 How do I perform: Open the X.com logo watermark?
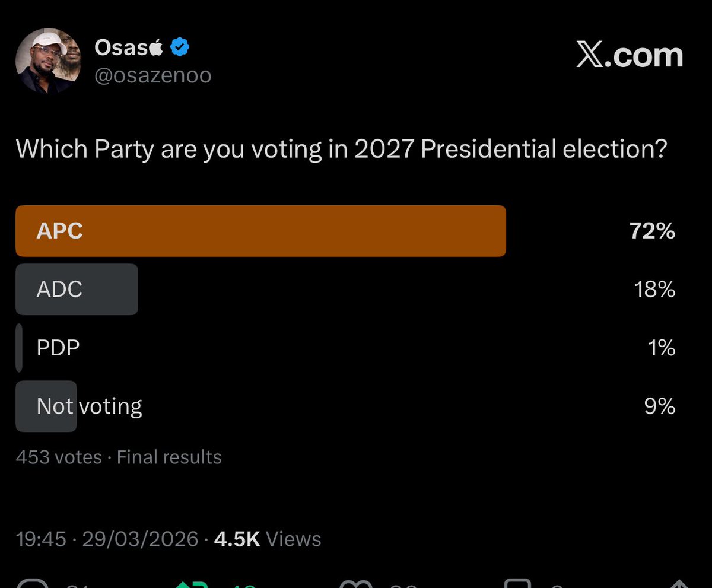point(630,55)
